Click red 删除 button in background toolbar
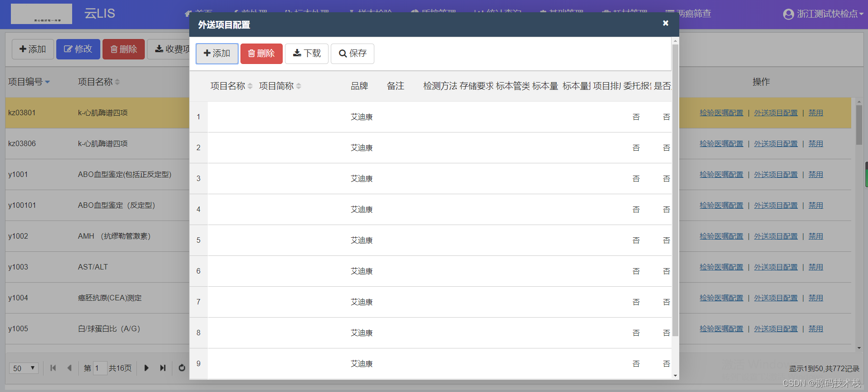Screen dimensions: 868x392 [x=123, y=49]
